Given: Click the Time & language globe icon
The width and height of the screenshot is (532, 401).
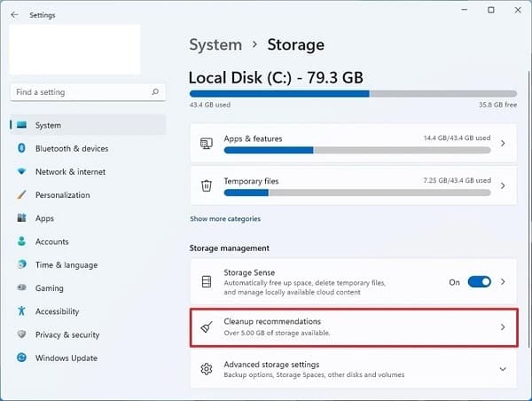Looking at the screenshot, I should [x=21, y=264].
